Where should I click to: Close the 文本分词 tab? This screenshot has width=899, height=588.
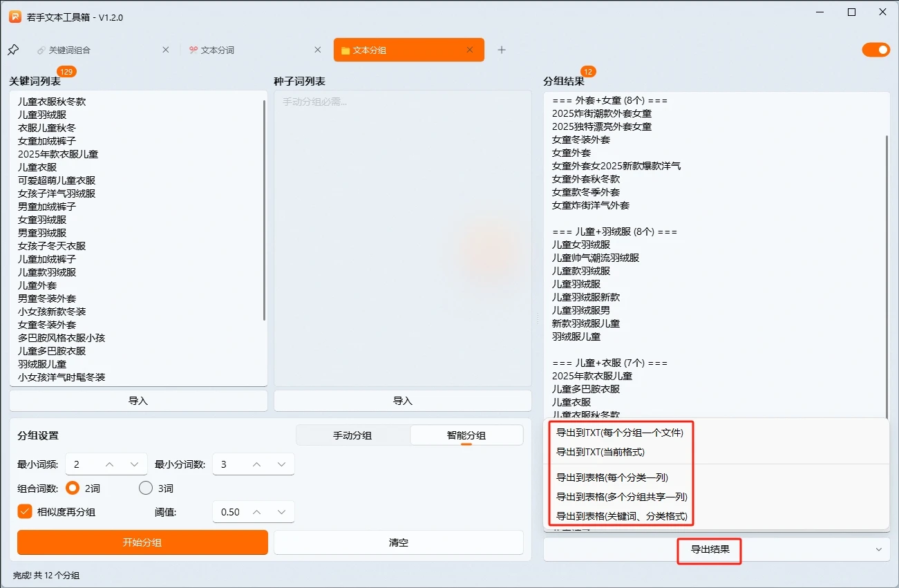click(x=317, y=50)
